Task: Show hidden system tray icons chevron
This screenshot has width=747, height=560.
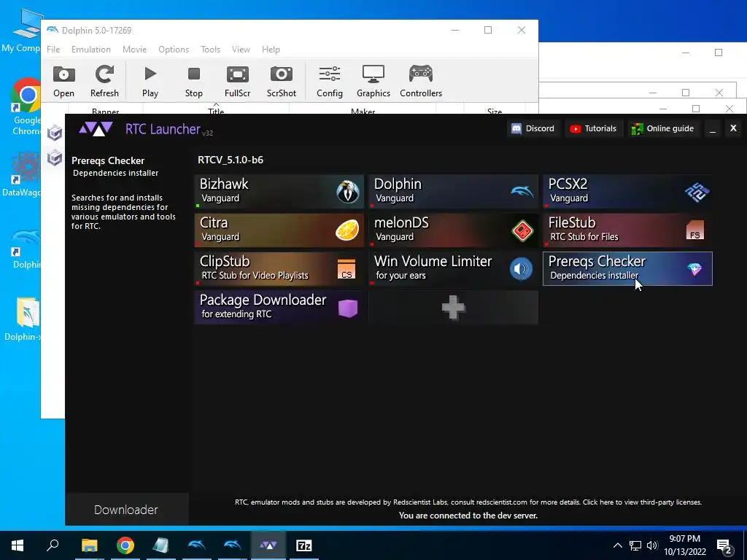Action: pyautogui.click(x=617, y=545)
